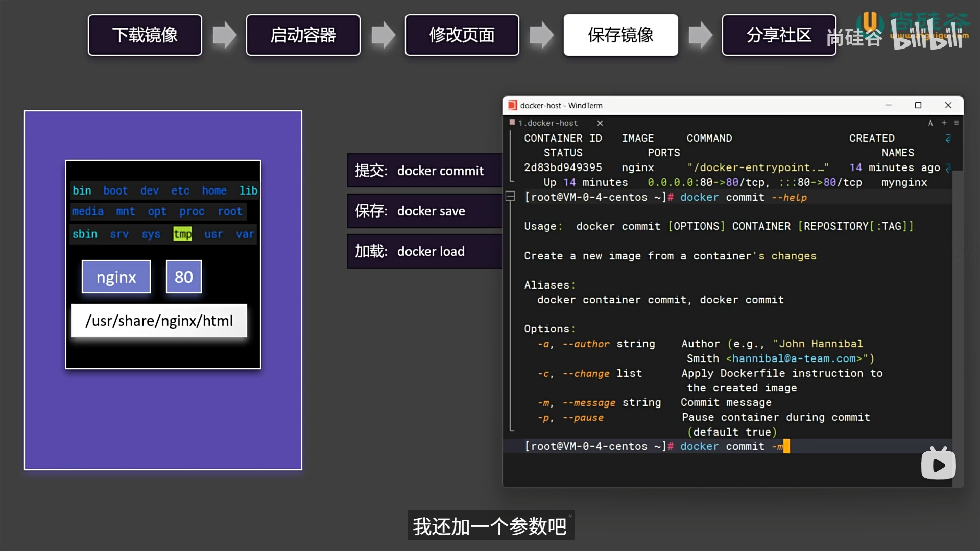Select the 分享社区 step box
Screen dimensions: 980x551
pos(779,35)
